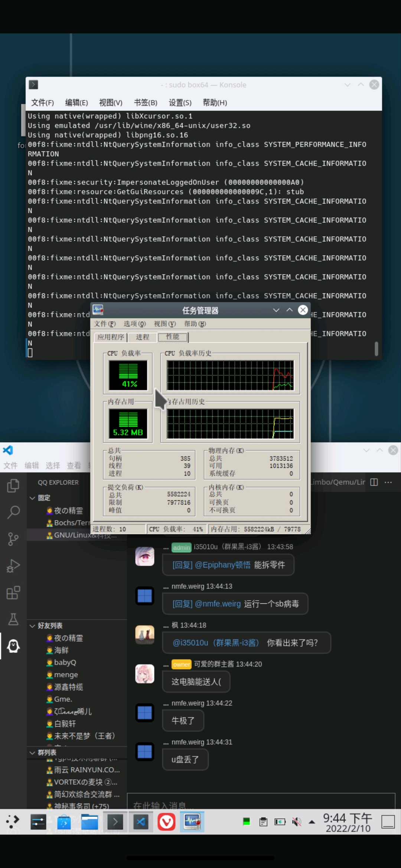Screen dimensions: 401x868
Task: Open message options for 能拆零件 message
Action: click(166, 547)
